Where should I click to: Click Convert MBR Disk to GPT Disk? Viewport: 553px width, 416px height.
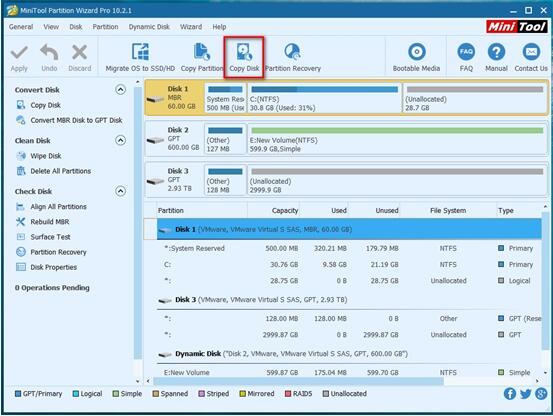[76, 120]
